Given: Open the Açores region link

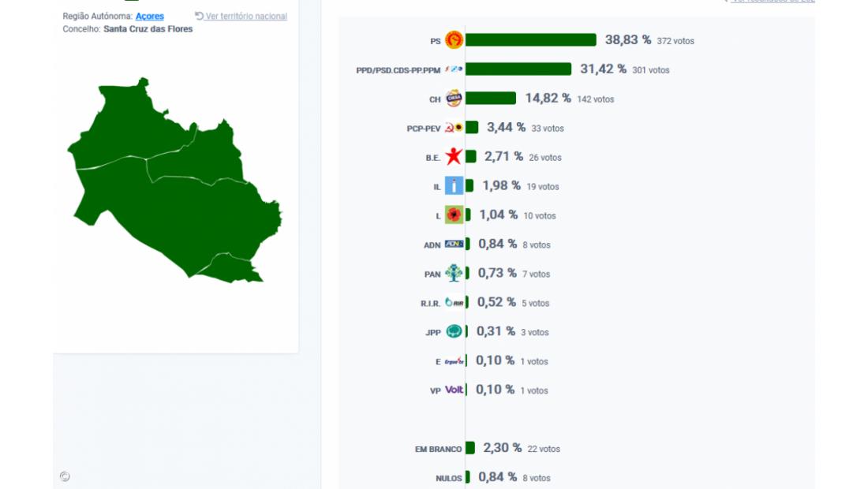Looking at the screenshot, I should click(150, 17).
